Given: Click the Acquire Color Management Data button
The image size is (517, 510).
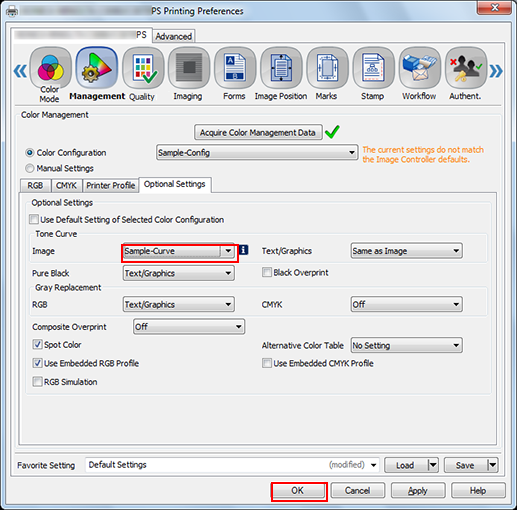Looking at the screenshot, I should click(258, 132).
